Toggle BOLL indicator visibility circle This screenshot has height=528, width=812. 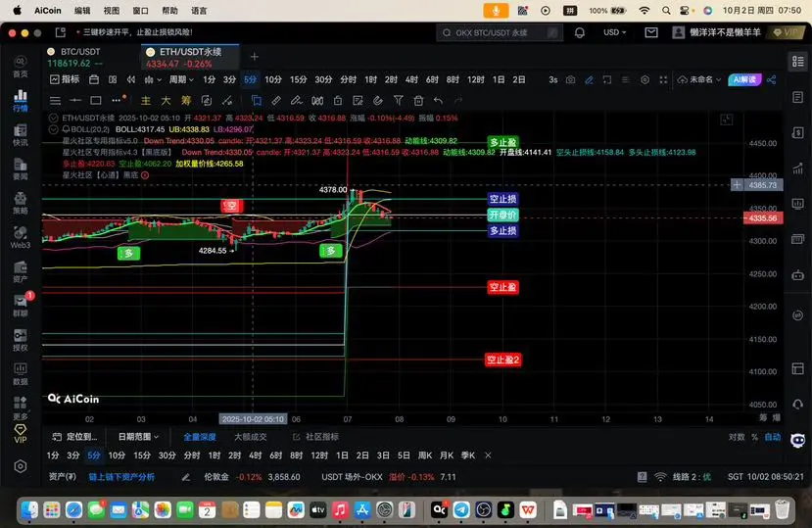click(x=53, y=129)
